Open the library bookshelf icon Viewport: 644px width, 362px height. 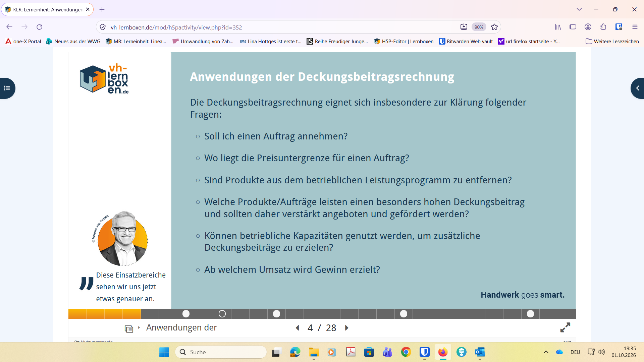(x=558, y=27)
